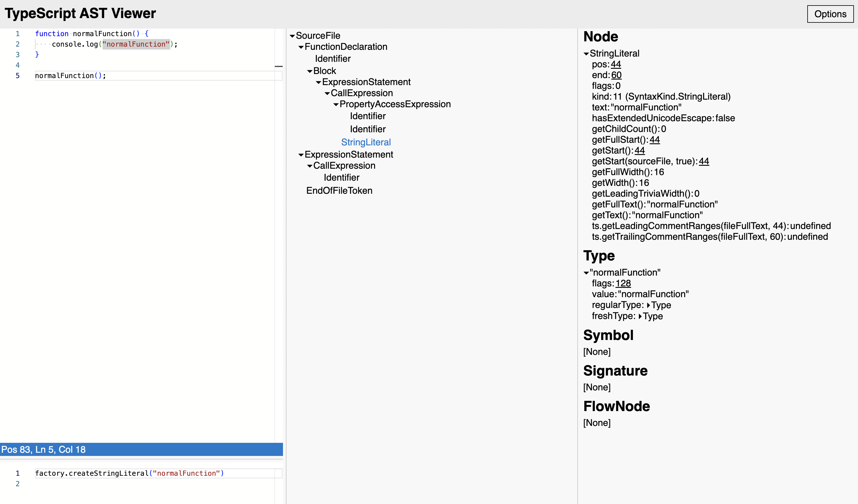This screenshot has width=858, height=504.
Task: Click the Pos 83, Ln 5, Col 18 status bar
Action: pos(141,450)
